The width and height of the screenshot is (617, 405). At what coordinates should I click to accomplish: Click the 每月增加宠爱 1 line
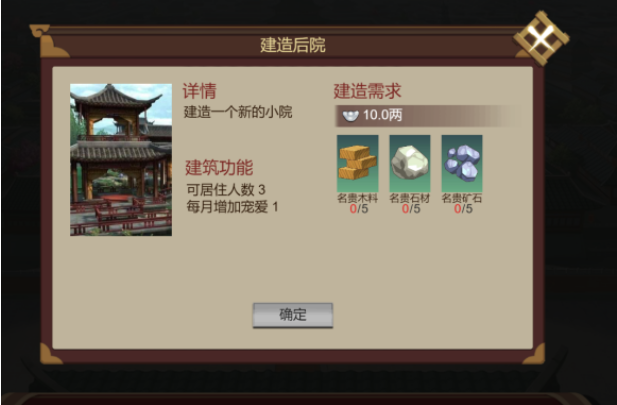[232, 207]
